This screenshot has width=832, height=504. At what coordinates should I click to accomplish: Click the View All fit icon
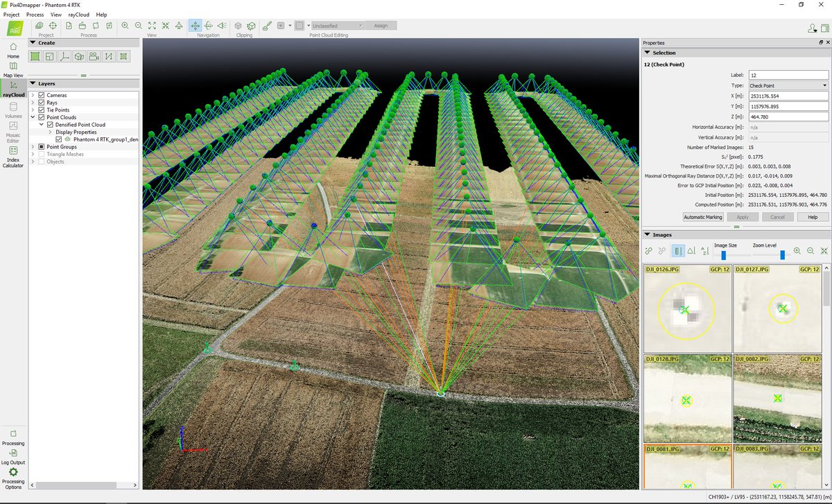coord(152,26)
